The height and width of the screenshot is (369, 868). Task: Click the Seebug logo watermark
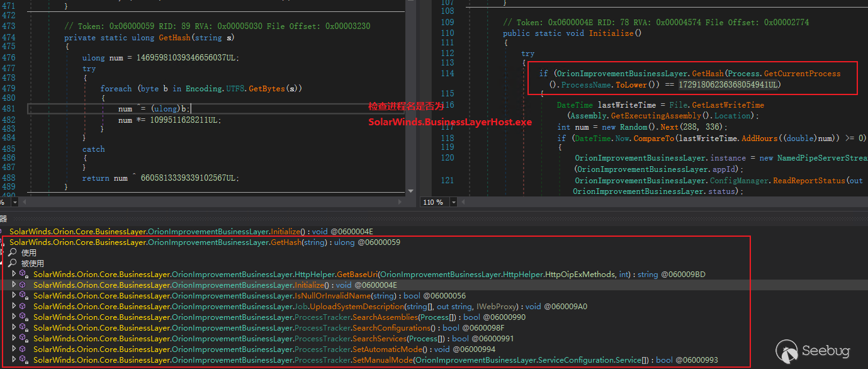[813, 350]
